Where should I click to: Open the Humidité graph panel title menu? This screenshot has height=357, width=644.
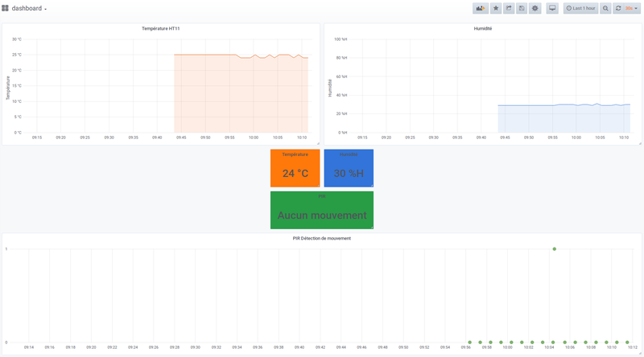[482, 28]
